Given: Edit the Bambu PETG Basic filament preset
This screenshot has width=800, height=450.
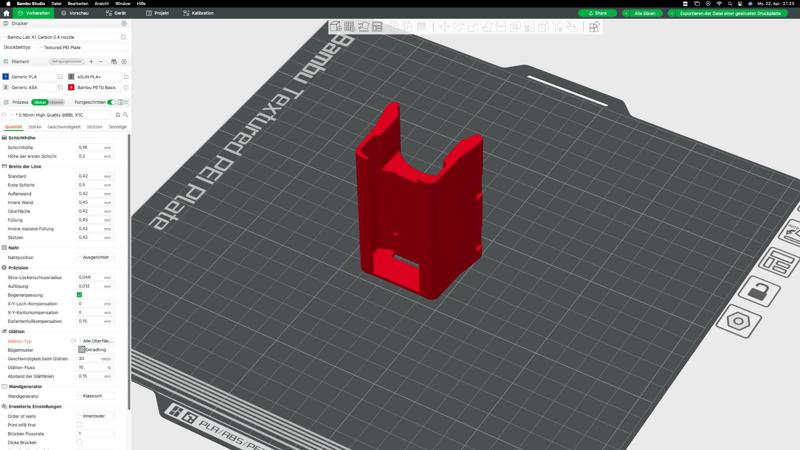Looking at the screenshot, I should (126, 88).
